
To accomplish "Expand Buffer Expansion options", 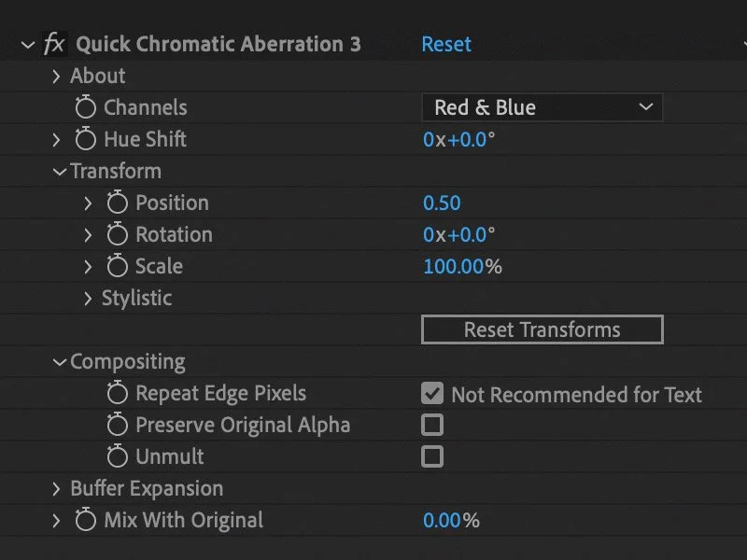I will click(x=57, y=488).
